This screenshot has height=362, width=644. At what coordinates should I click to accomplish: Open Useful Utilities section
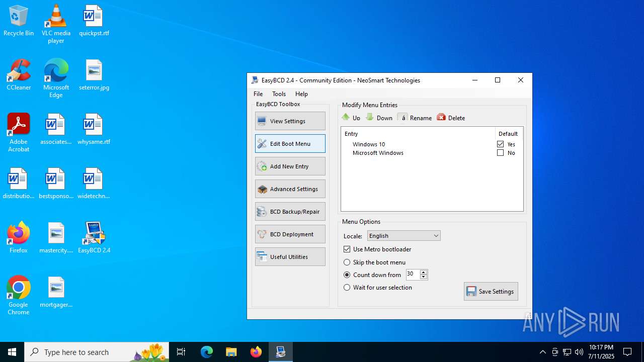tap(290, 257)
